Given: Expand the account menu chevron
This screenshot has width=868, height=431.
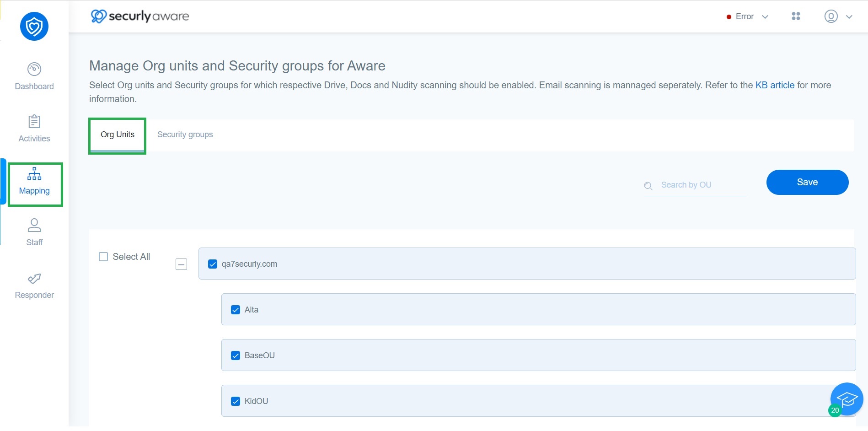Looking at the screenshot, I should (849, 17).
